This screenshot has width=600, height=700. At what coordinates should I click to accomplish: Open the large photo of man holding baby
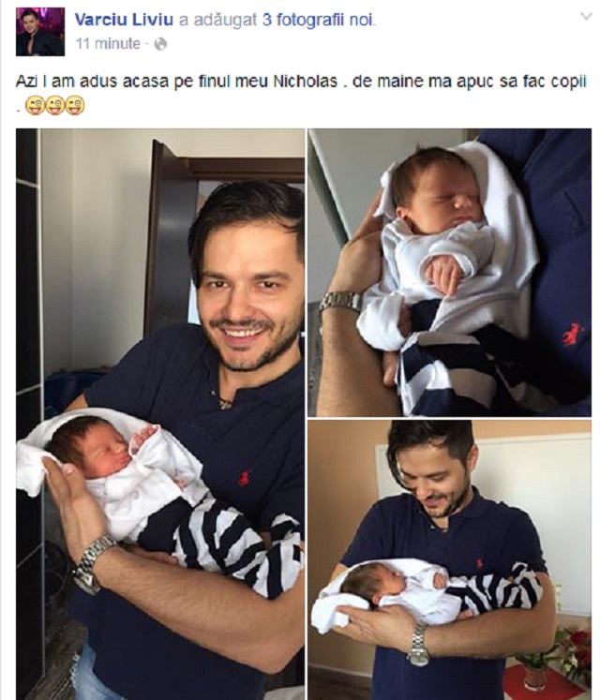point(160,414)
